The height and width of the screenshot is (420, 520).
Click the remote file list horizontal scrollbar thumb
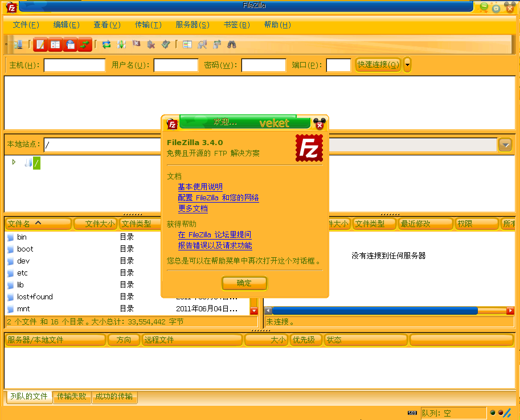tap(375, 311)
